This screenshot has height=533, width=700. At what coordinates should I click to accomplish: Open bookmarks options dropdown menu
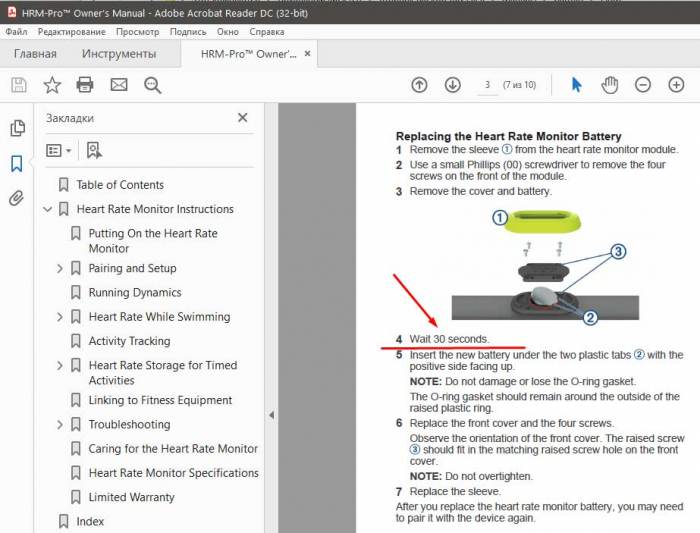click(58, 150)
